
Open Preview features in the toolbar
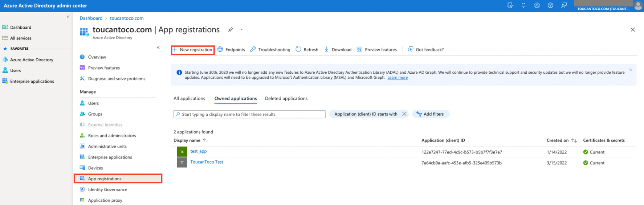tap(377, 50)
